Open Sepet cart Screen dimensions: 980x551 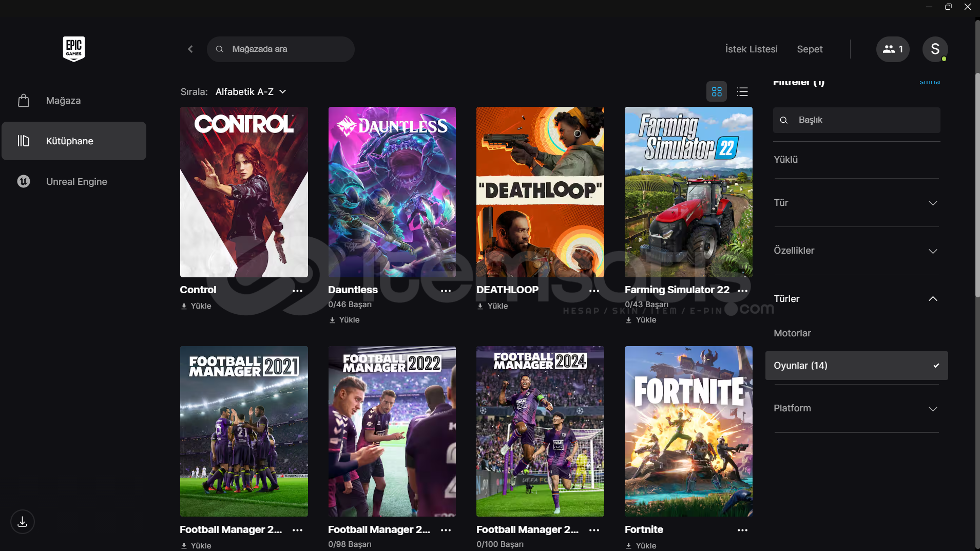pos(810,49)
